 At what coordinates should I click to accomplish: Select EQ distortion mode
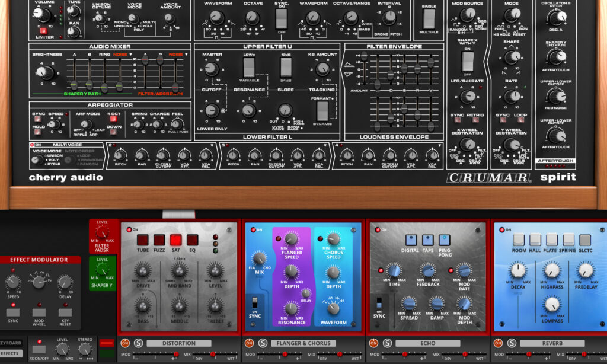(193, 240)
